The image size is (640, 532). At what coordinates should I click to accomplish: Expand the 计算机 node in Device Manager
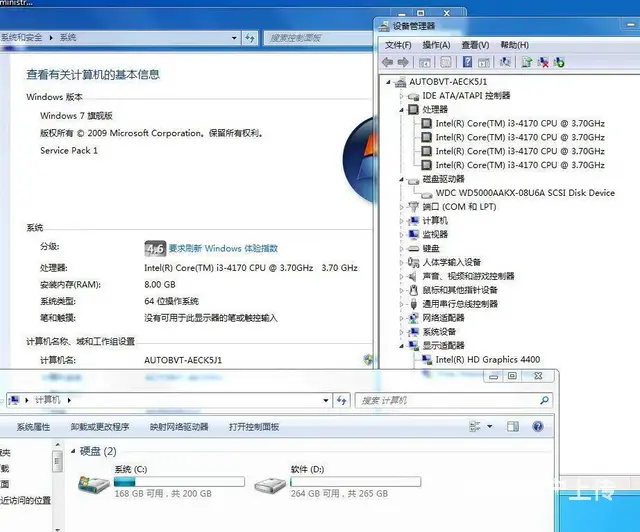coord(402,221)
